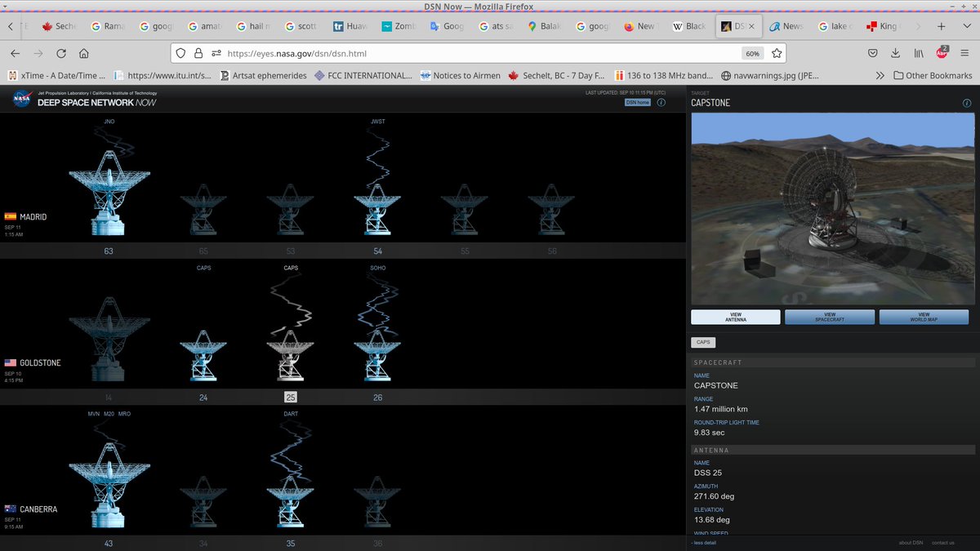
Task: Select Canberra antenna dish 43
Action: [109, 485]
